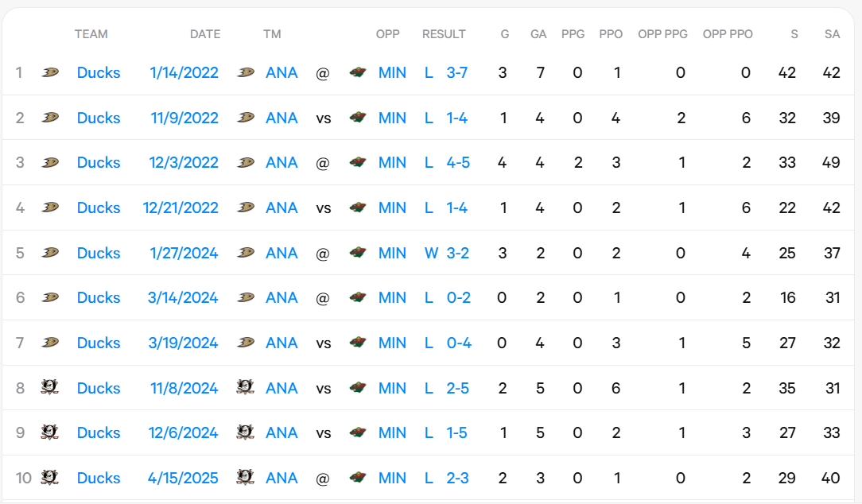Click the L 0-2 result in row 6
The height and width of the screenshot is (504, 862).
coord(447,297)
